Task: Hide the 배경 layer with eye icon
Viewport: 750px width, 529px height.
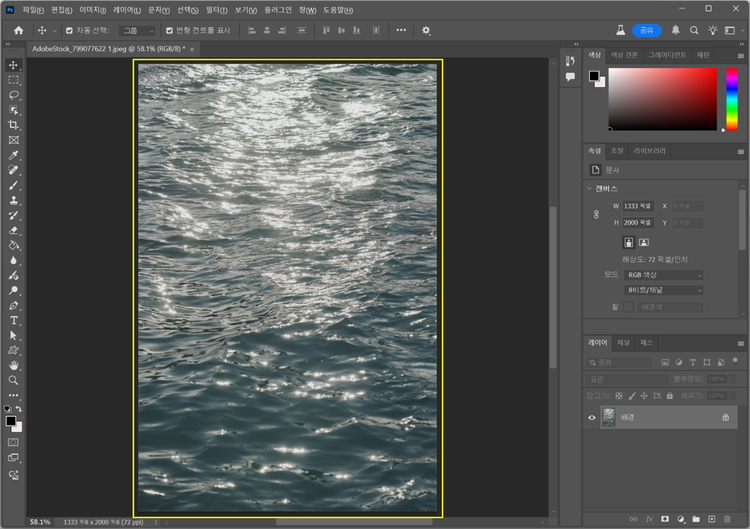Action: click(x=592, y=417)
